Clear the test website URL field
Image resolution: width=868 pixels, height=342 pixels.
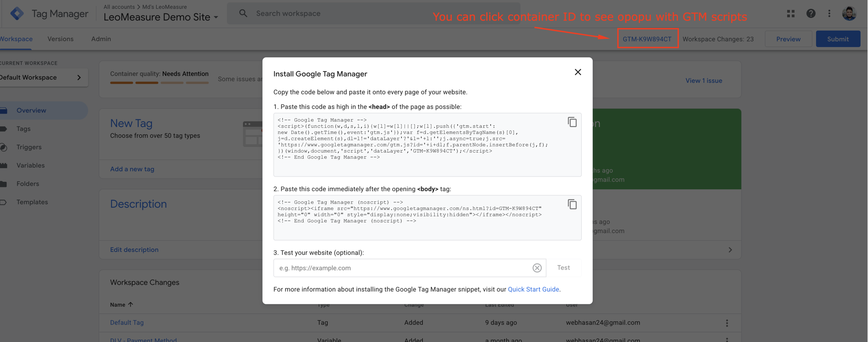pyautogui.click(x=537, y=268)
